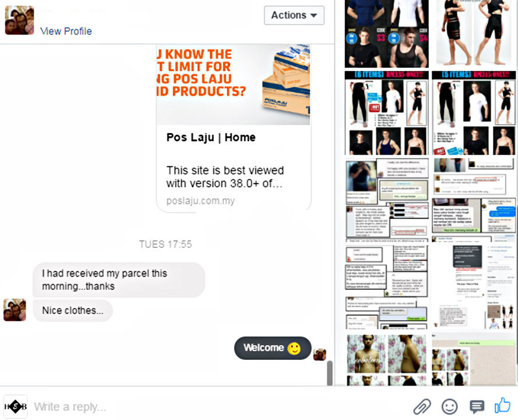Attach a file with the paperclip icon

pyautogui.click(x=422, y=407)
